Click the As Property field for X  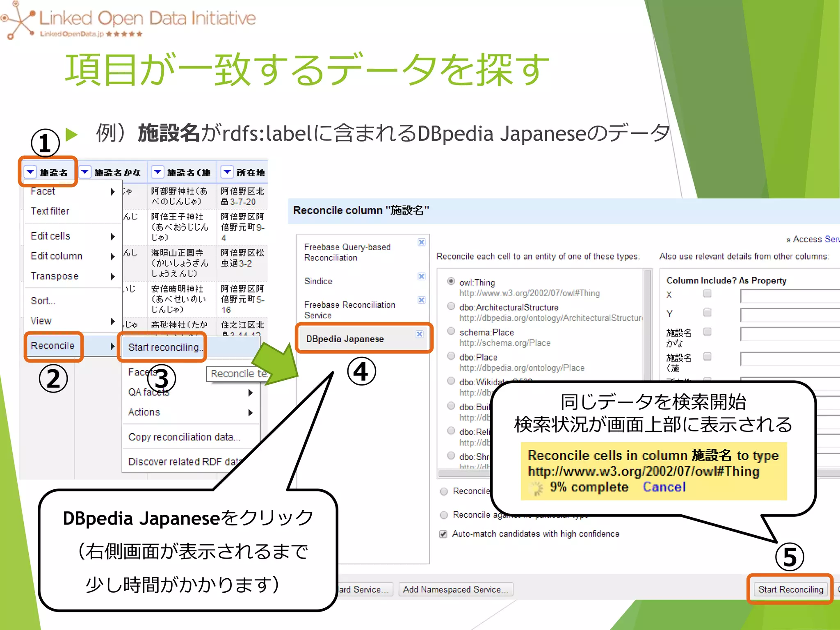pos(790,296)
